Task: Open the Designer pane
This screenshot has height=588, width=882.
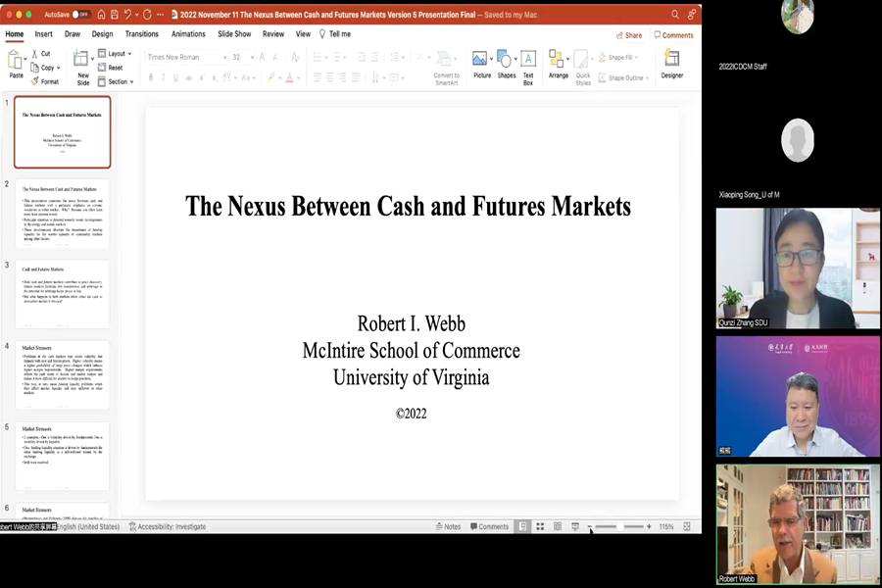Action: coord(672,63)
